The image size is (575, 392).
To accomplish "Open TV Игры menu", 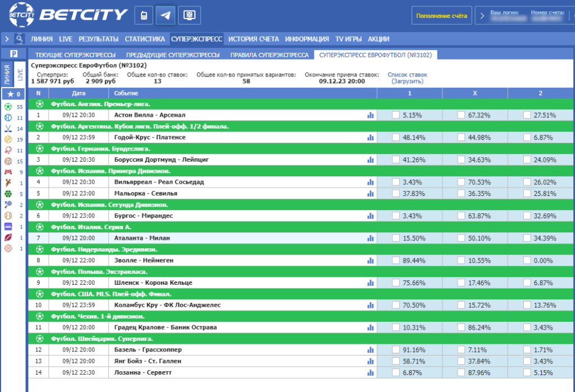I will click(x=348, y=39).
